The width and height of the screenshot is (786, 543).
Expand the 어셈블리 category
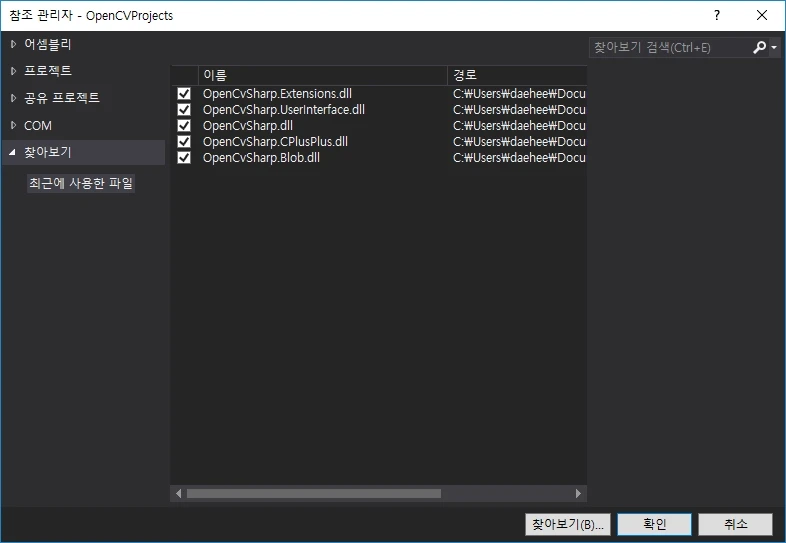tap(13, 44)
